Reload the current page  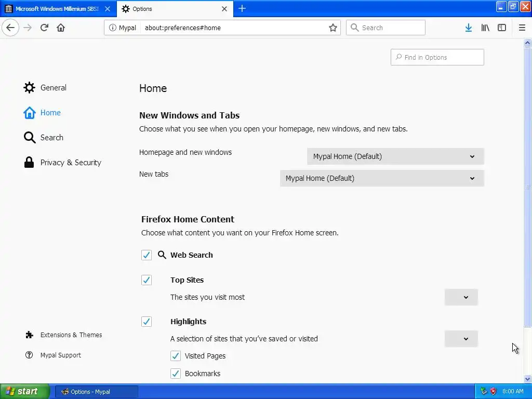[x=44, y=28]
